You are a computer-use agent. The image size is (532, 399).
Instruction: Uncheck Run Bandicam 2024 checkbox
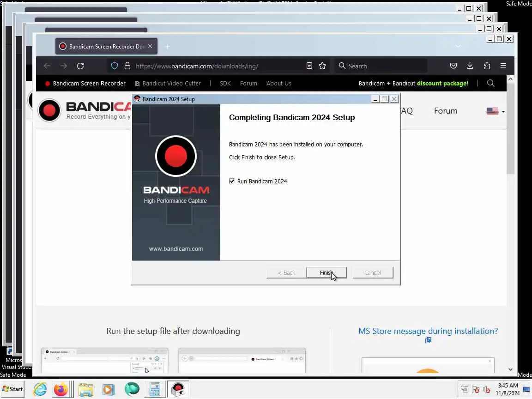[232, 181]
